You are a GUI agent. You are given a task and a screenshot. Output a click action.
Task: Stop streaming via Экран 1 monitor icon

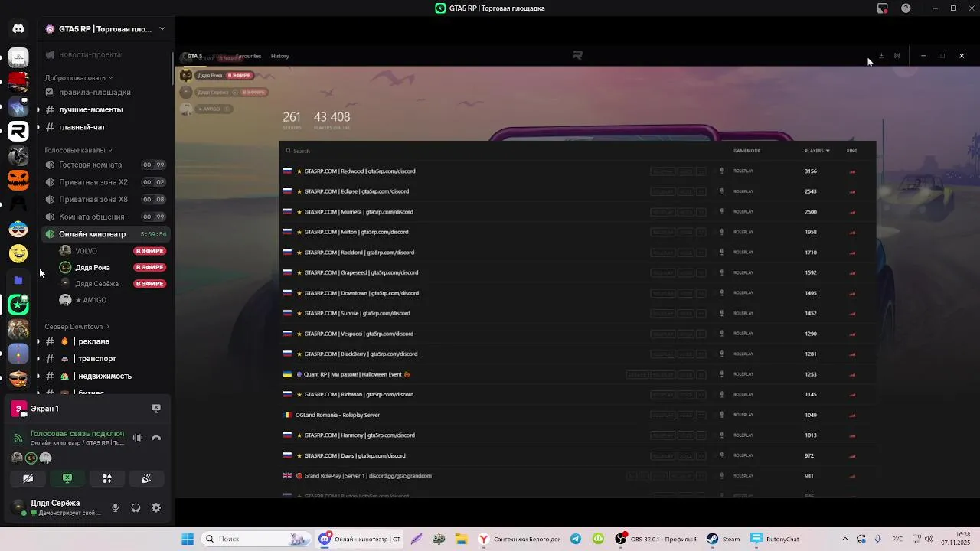pos(156,409)
